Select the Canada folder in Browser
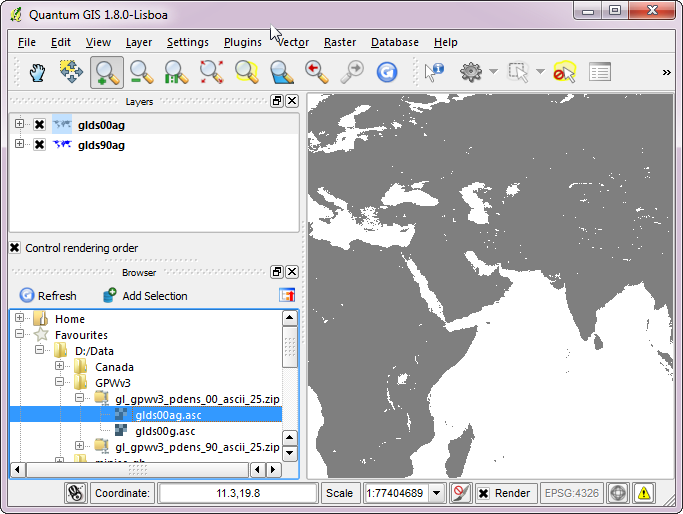The height and width of the screenshot is (514, 683). tap(114, 367)
